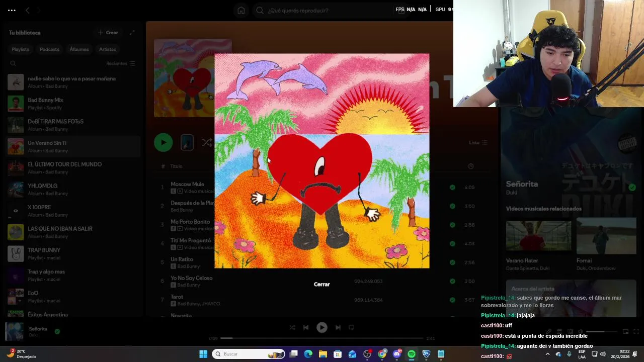This screenshot has width=644, height=362.
Task: Filter library by Artistas
Action: point(107,49)
